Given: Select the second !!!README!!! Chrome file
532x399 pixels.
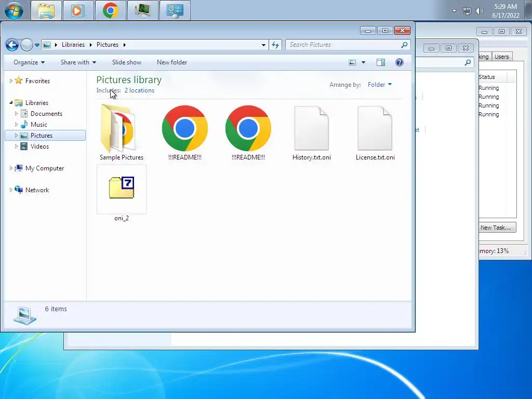Looking at the screenshot, I should 248,132.
